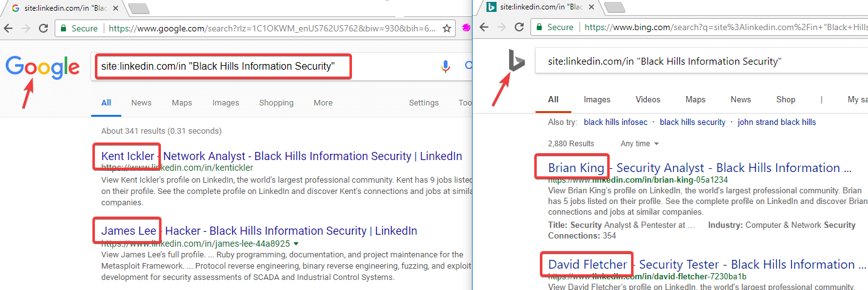Click the Google window address bar
This screenshot has width=868, height=290.
tap(272, 28)
